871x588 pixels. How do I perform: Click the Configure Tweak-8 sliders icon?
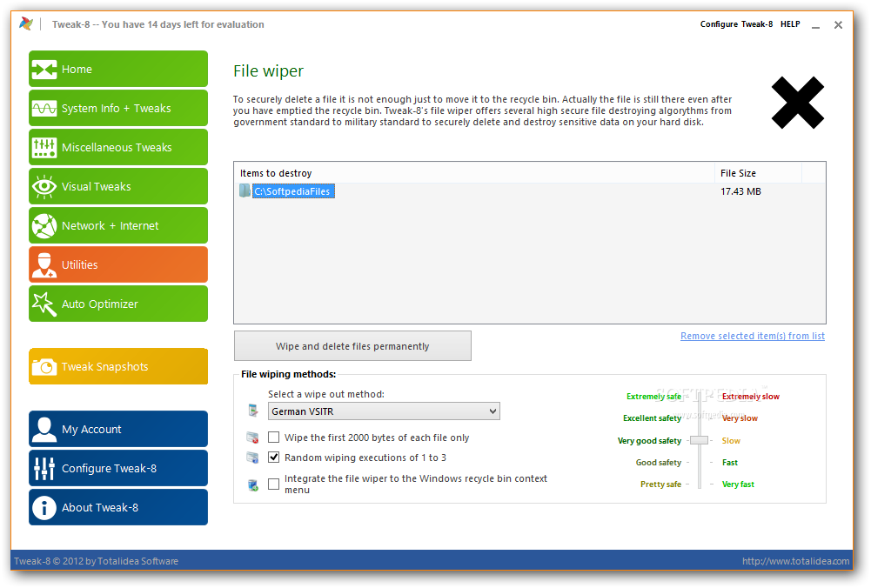[44, 468]
